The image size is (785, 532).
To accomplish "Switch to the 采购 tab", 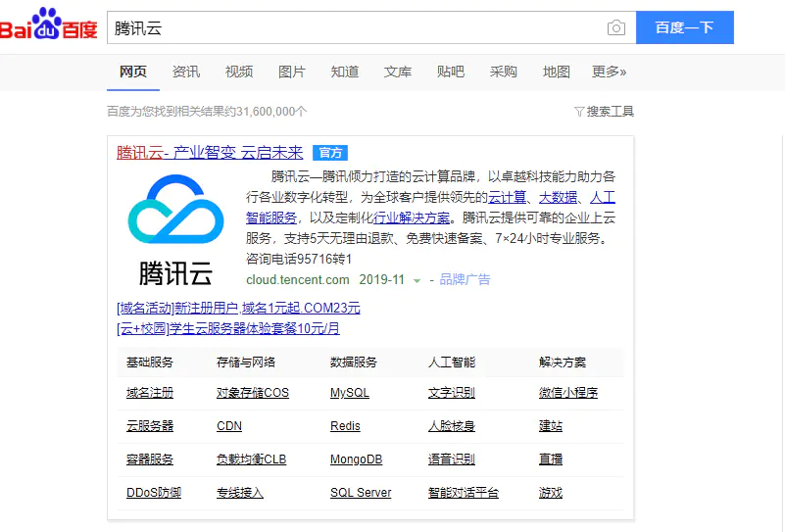I will (x=503, y=73).
